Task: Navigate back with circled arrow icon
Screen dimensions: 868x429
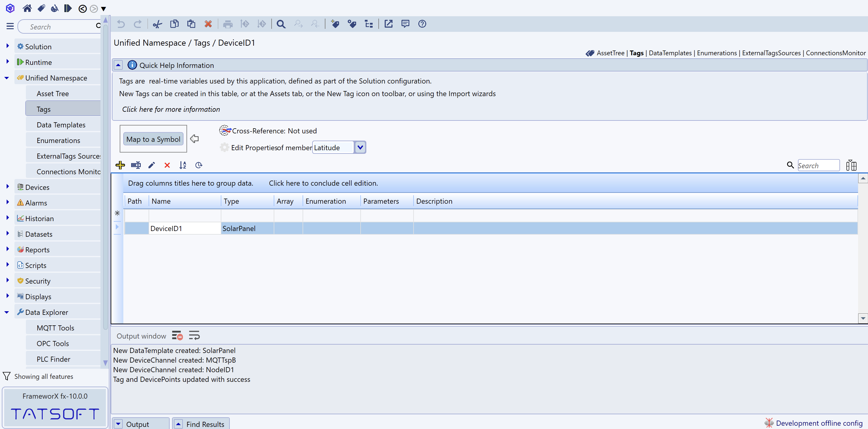Action: click(x=82, y=9)
